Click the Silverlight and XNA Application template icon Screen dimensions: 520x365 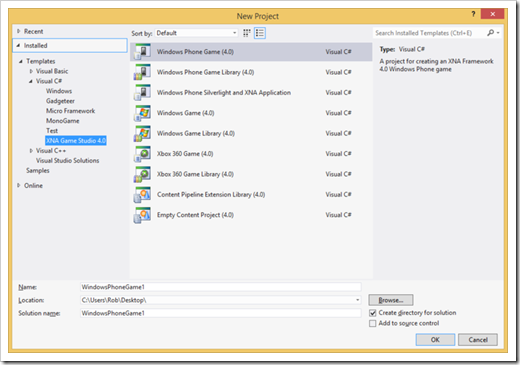[x=142, y=92]
